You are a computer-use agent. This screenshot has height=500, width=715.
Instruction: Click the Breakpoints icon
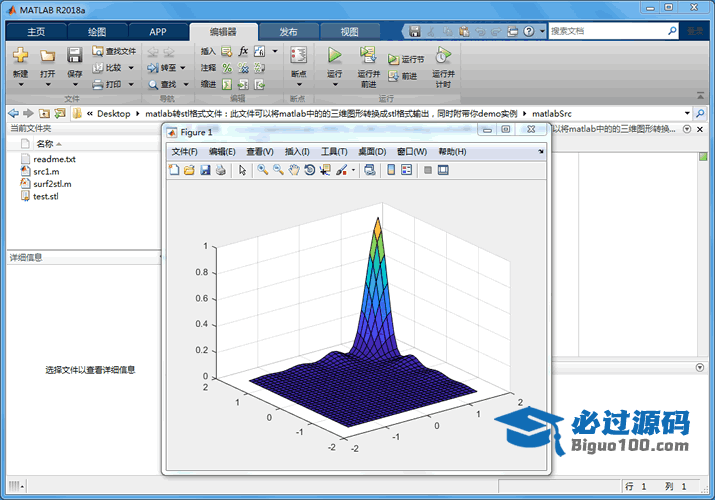click(299, 56)
